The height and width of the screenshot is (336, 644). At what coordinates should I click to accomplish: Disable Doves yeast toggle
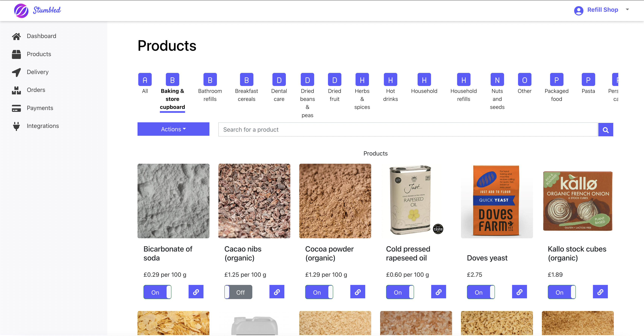click(x=481, y=292)
